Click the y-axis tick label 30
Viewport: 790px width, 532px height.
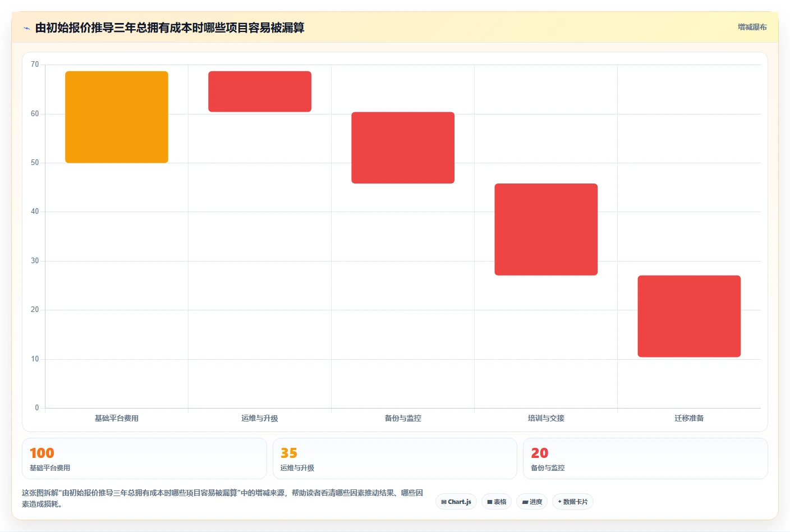tap(35, 261)
